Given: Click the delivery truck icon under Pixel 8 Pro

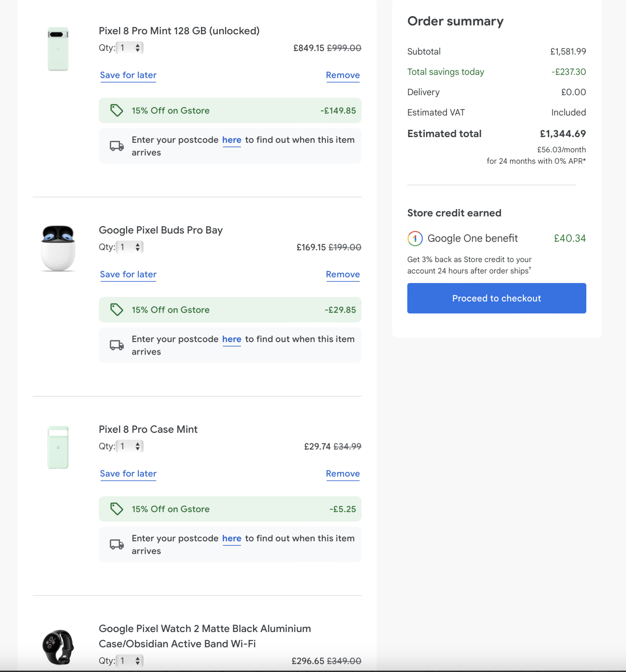Looking at the screenshot, I should (x=117, y=146).
